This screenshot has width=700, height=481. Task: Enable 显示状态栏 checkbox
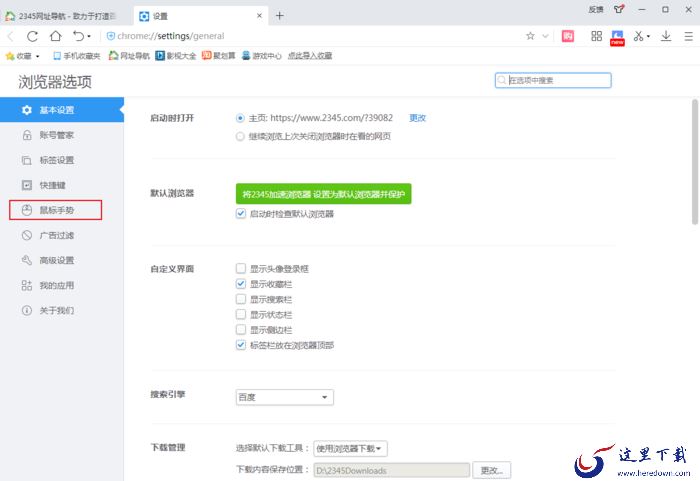point(241,314)
